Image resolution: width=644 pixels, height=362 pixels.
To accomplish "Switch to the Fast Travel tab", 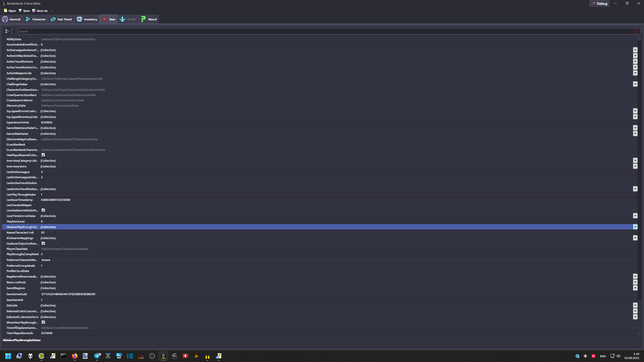I will click(x=61, y=19).
